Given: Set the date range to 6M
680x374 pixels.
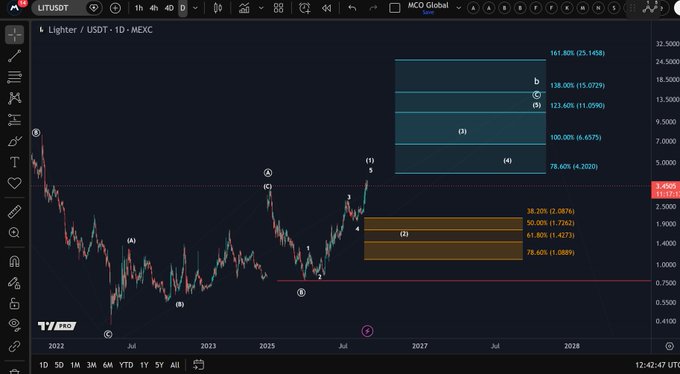Looking at the screenshot, I should 108,365.
